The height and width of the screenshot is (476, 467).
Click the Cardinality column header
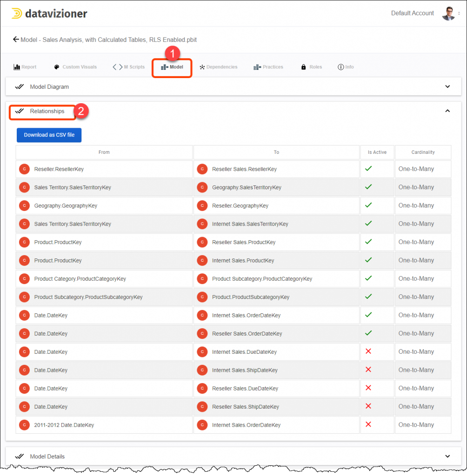point(423,152)
